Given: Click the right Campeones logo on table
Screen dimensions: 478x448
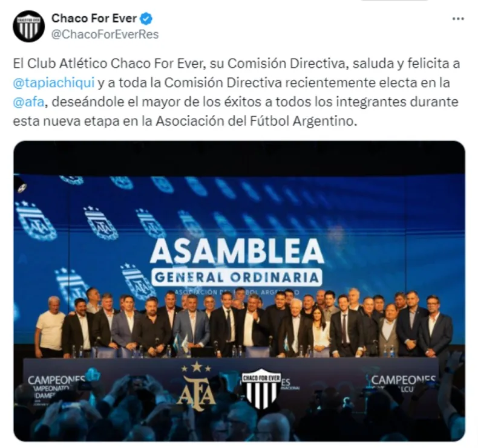Looking at the screenshot, I should click(403, 383).
